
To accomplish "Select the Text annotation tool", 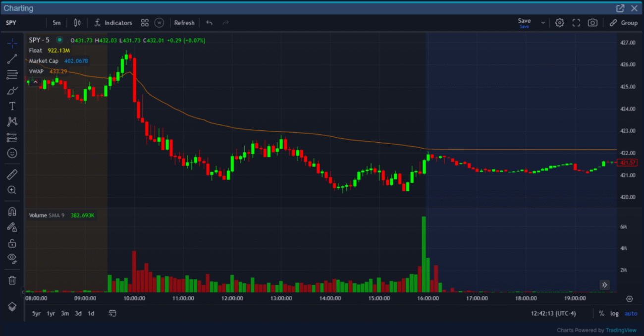I will pos(12,106).
